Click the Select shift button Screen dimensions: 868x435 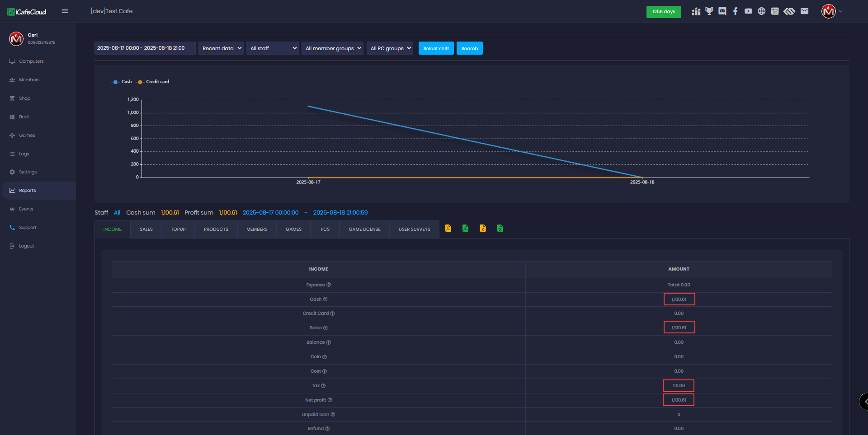436,48
